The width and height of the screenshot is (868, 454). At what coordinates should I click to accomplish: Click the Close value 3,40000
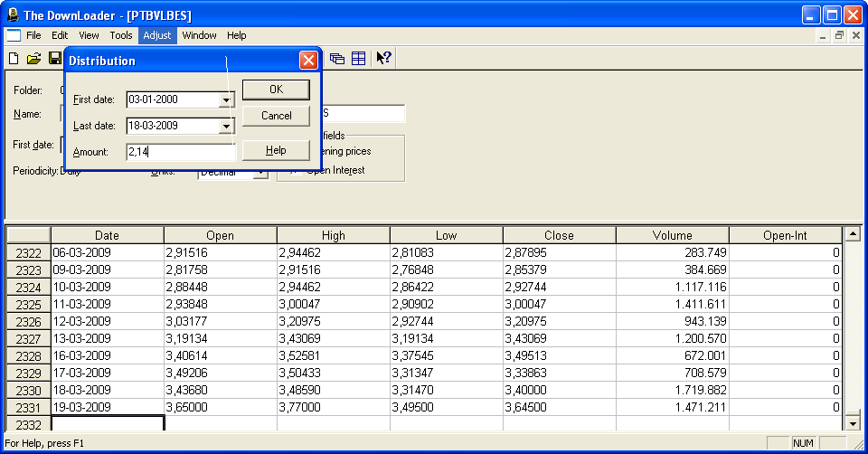[559, 390]
